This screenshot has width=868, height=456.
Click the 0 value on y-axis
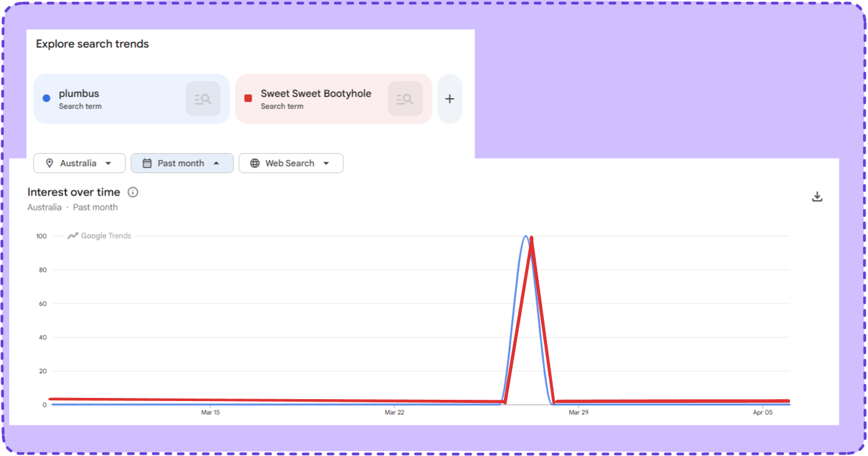pyautogui.click(x=44, y=405)
